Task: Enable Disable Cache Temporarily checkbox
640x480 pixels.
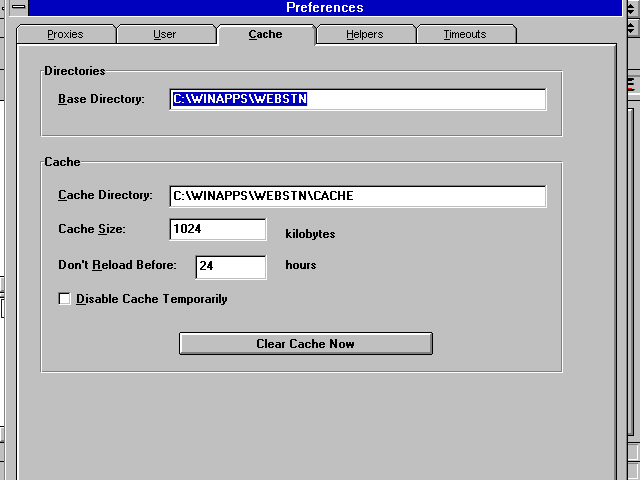Action: tap(65, 299)
